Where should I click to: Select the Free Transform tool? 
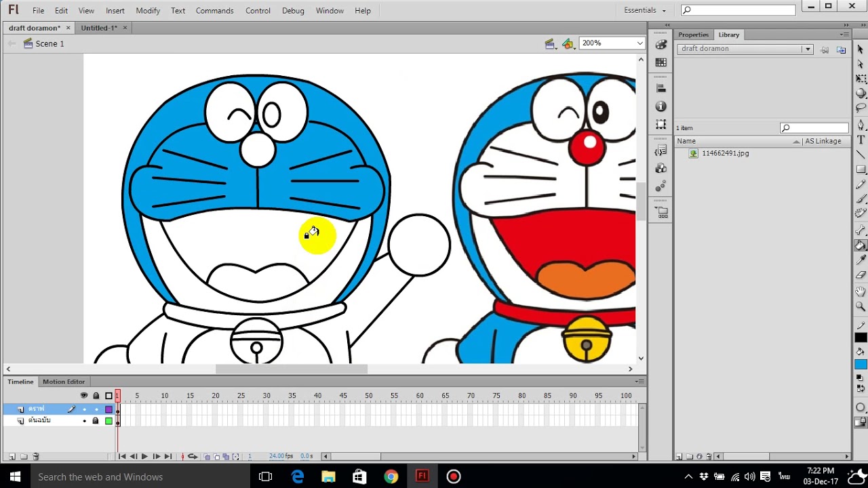tap(861, 79)
